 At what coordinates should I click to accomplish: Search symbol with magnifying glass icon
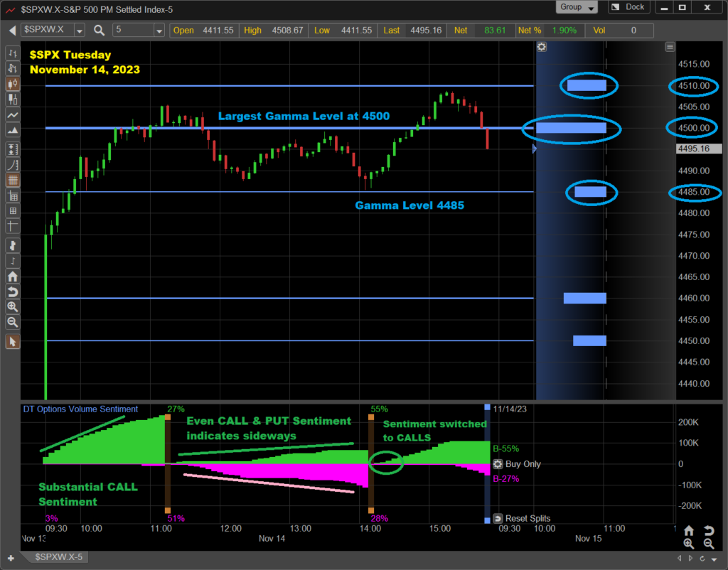(x=99, y=31)
